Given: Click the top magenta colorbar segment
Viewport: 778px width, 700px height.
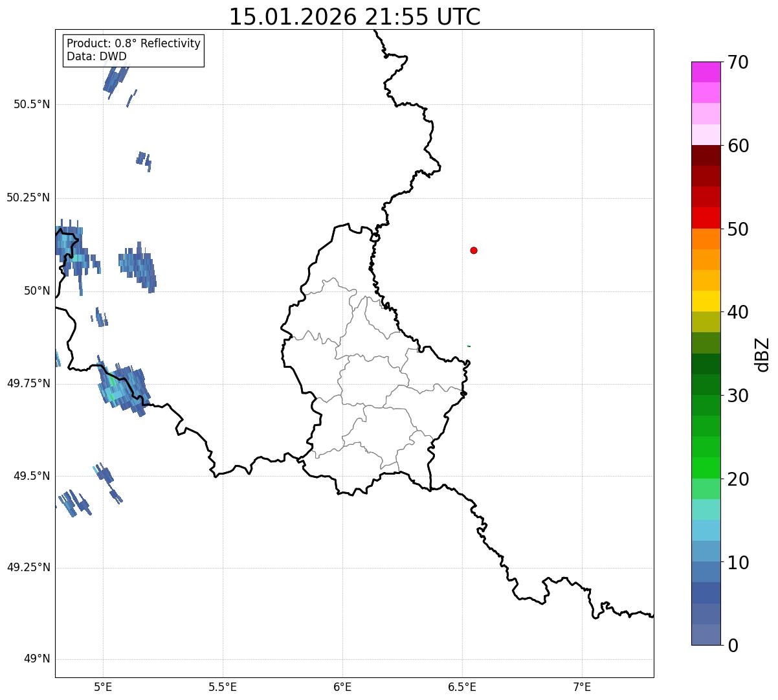Looking at the screenshot, I should 706,72.
